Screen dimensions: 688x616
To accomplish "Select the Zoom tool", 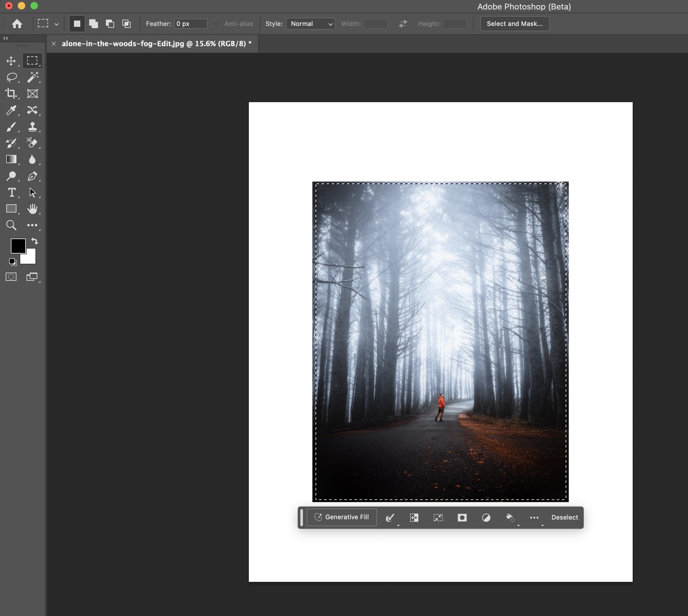I will tap(11, 225).
